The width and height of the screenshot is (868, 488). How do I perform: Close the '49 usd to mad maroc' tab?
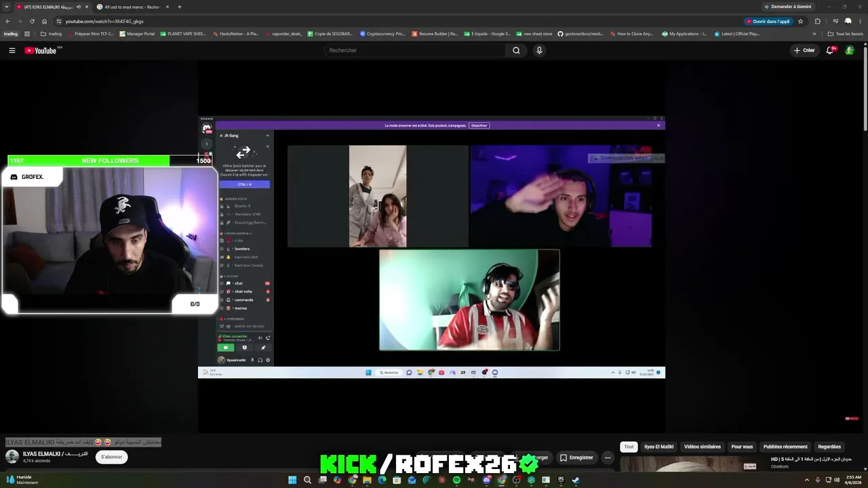click(x=167, y=7)
